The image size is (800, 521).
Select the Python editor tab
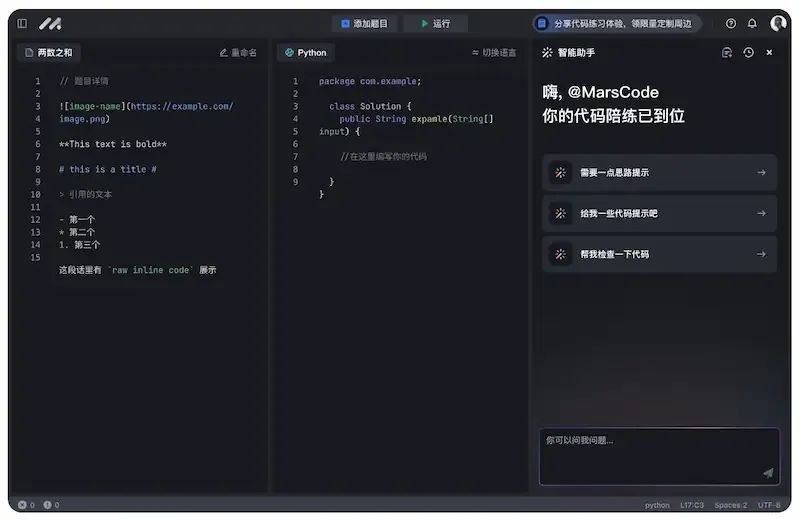tap(306, 53)
